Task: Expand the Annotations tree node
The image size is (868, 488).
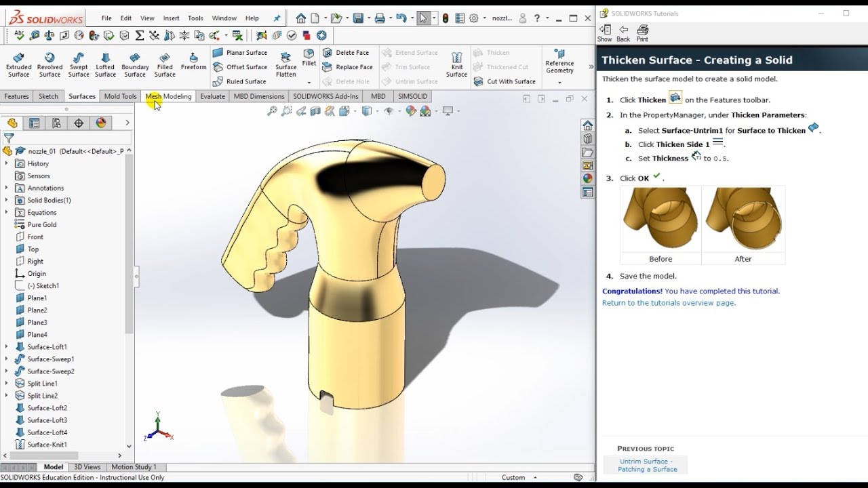Action: coord(7,188)
